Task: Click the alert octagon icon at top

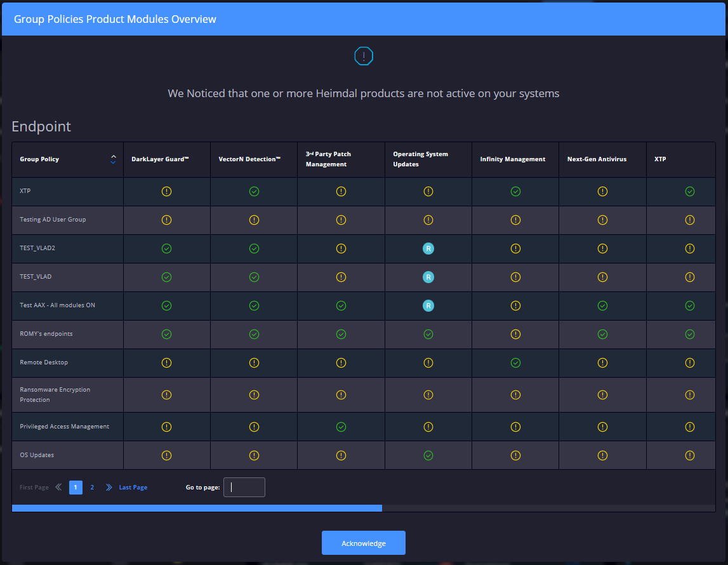Action: click(364, 56)
